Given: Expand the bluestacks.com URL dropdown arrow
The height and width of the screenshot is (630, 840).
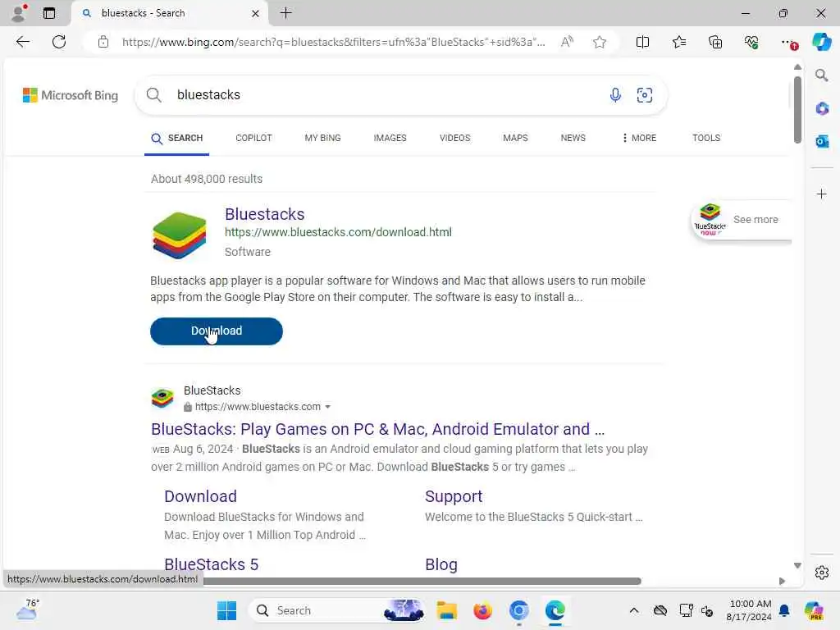Looking at the screenshot, I should 328,407.
